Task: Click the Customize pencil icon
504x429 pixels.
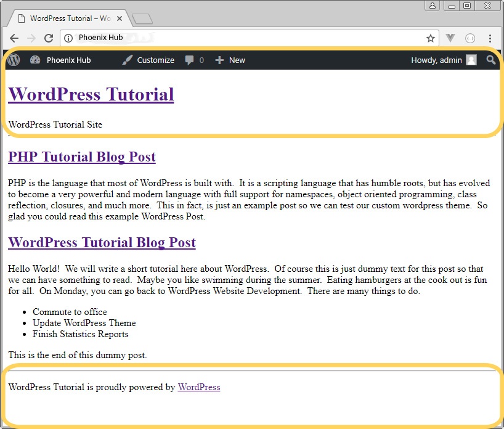Action: pyautogui.click(x=126, y=60)
